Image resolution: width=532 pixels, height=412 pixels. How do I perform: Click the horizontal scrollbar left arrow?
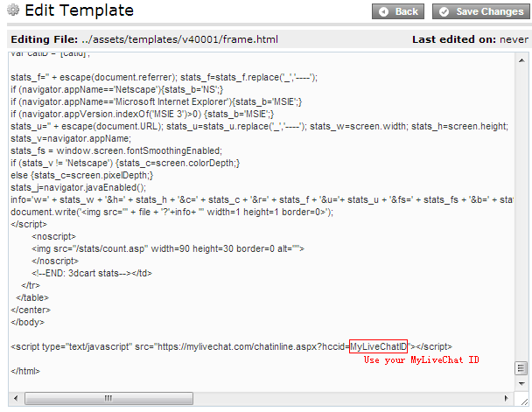point(12,398)
